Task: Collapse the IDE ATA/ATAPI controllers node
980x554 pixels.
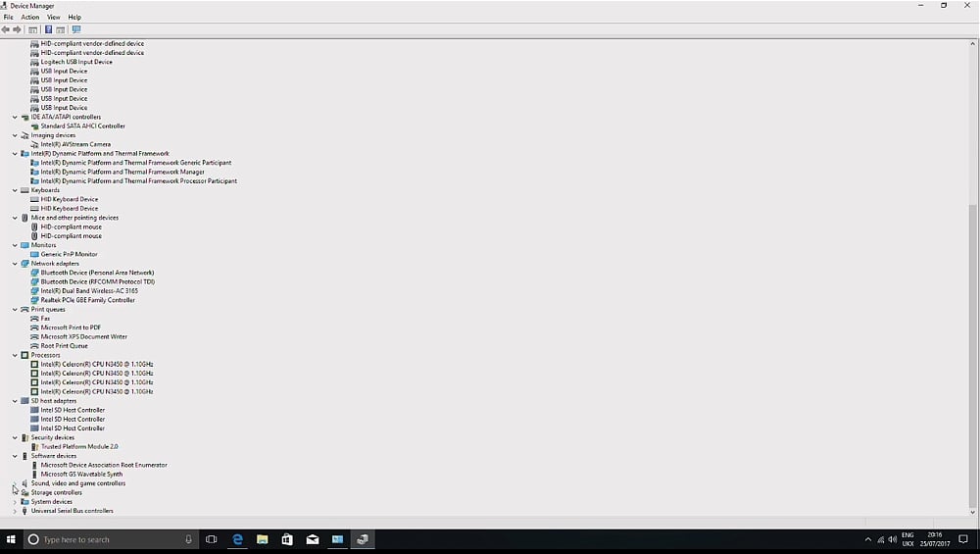Action: click(x=15, y=117)
